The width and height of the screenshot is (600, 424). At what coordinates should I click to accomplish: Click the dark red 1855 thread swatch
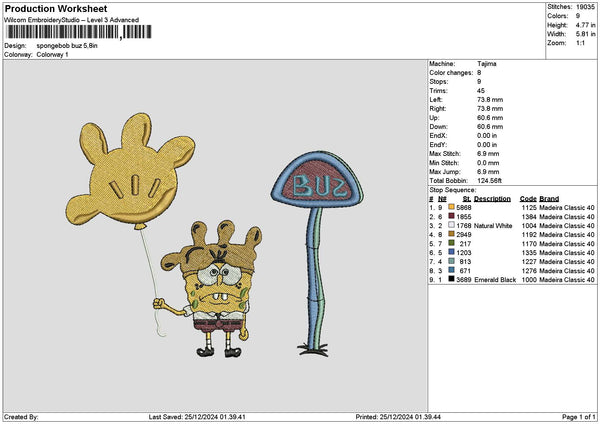point(451,216)
